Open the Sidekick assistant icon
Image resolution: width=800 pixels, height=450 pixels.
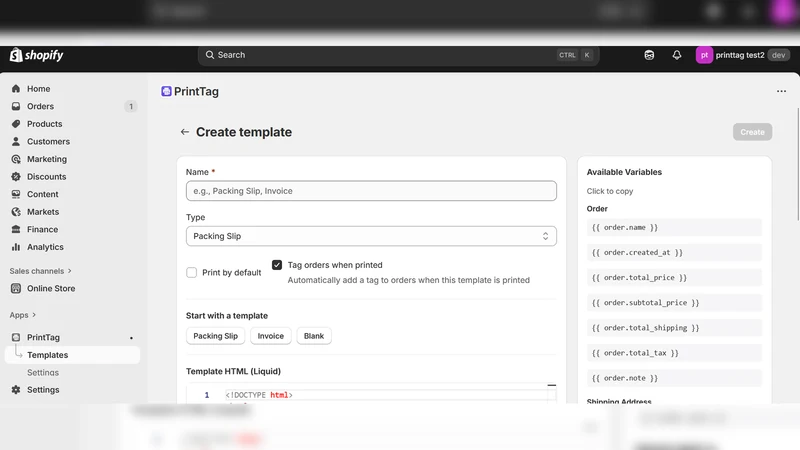649,55
